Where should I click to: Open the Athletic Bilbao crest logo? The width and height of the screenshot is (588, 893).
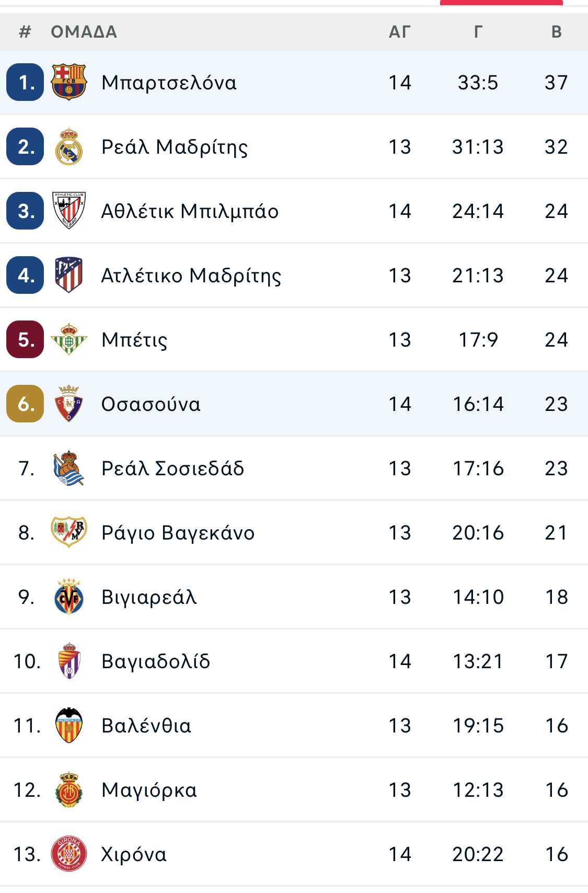(x=68, y=211)
